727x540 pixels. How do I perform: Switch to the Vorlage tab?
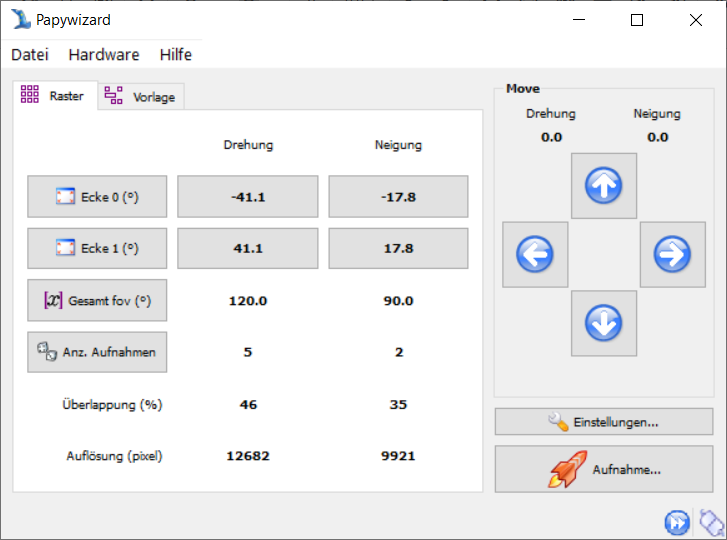coord(142,97)
